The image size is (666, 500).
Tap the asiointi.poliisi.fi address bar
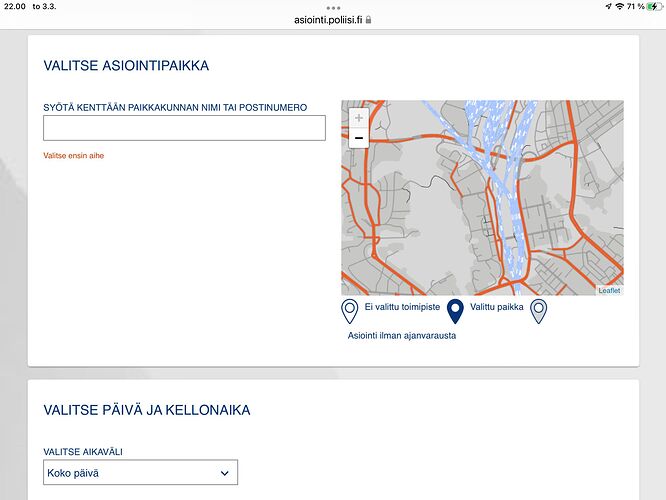coord(327,19)
